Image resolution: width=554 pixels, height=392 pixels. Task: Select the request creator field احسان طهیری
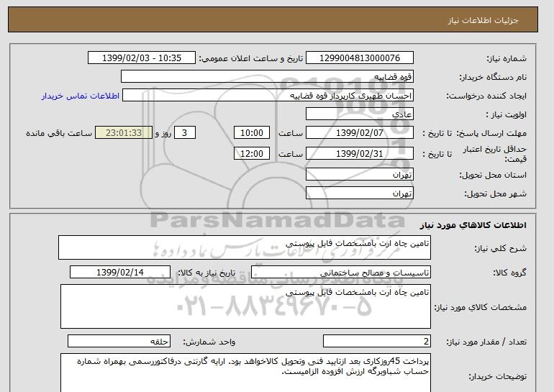pyautogui.click(x=268, y=96)
